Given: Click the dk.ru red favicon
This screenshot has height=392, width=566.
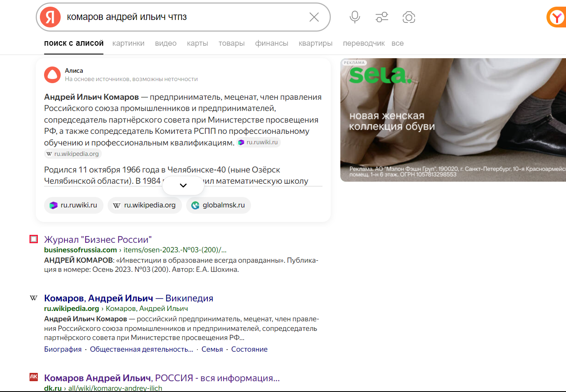Looking at the screenshot, I should 34,377.
